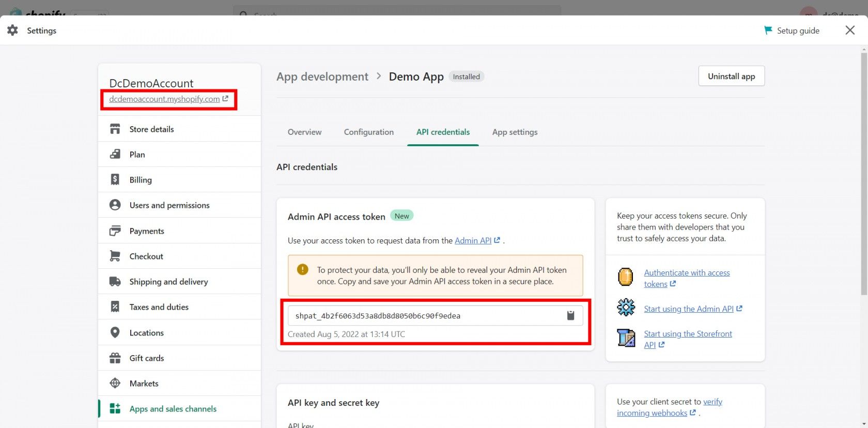This screenshot has width=868, height=428.
Task: Open the dcdemoaccount.myshopify.com store link
Action: [x=164, y=99]
